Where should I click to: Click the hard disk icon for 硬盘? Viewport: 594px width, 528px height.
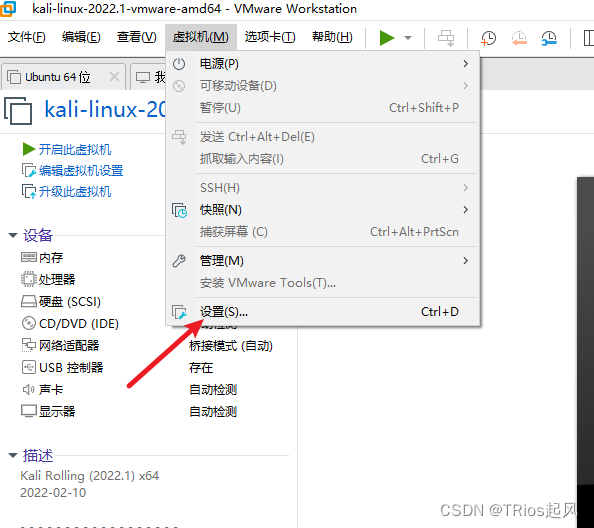(29, 301)
